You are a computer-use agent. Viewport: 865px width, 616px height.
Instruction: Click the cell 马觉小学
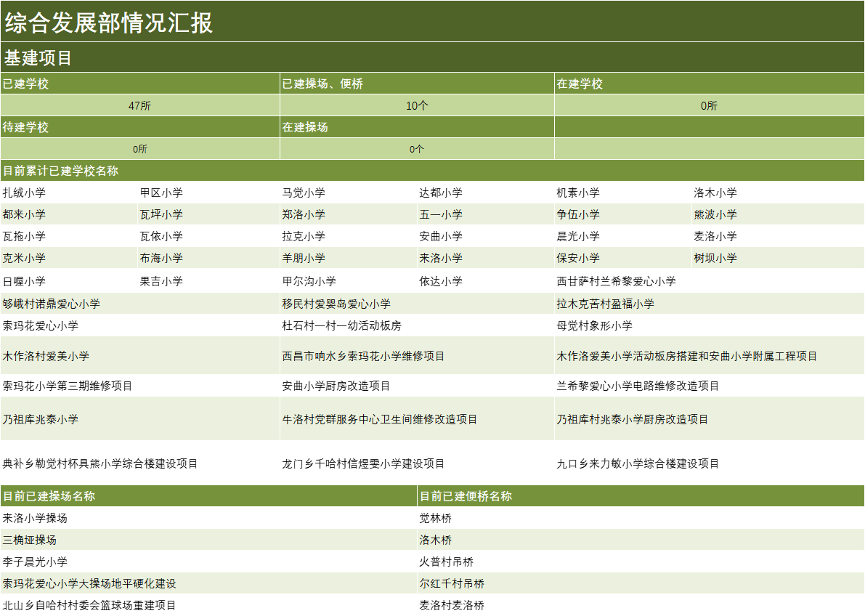349,192
